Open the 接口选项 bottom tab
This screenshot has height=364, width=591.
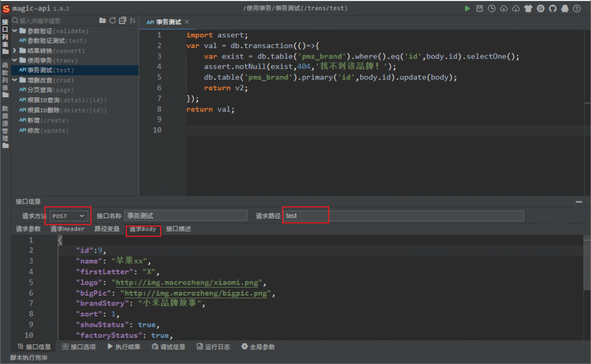(x=79, y=347)
